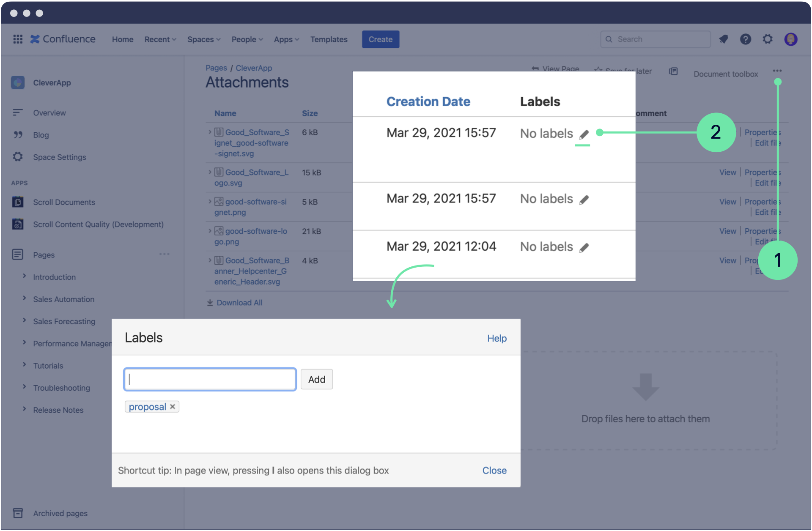Sort by Creation Date column header
This screenshot has height=531, width=812.
coord(428,101)
